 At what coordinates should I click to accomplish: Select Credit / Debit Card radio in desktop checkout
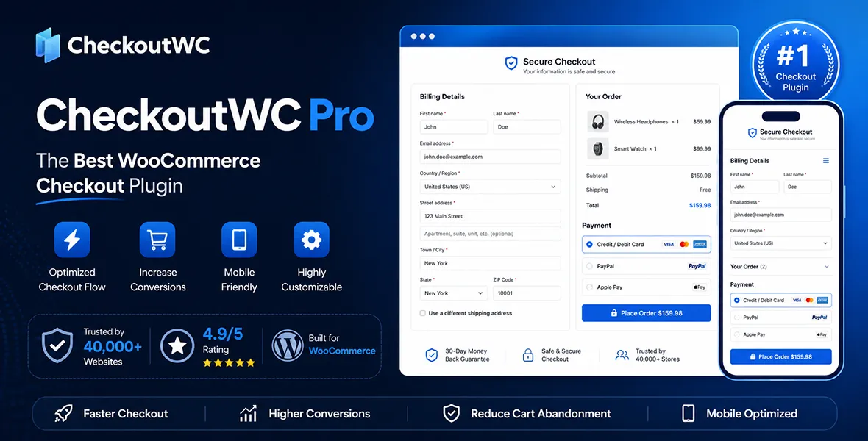tap(589, 244)
